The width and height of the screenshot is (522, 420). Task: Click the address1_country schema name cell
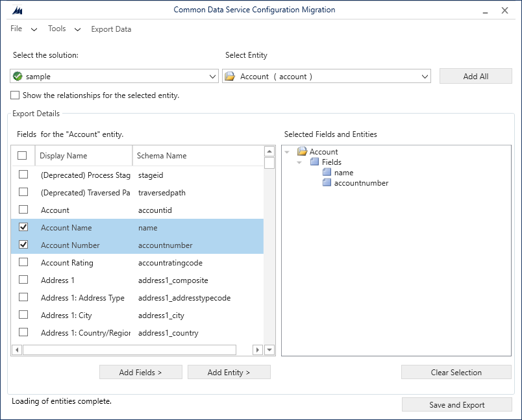pyautogui.click(x=168, y=333)
